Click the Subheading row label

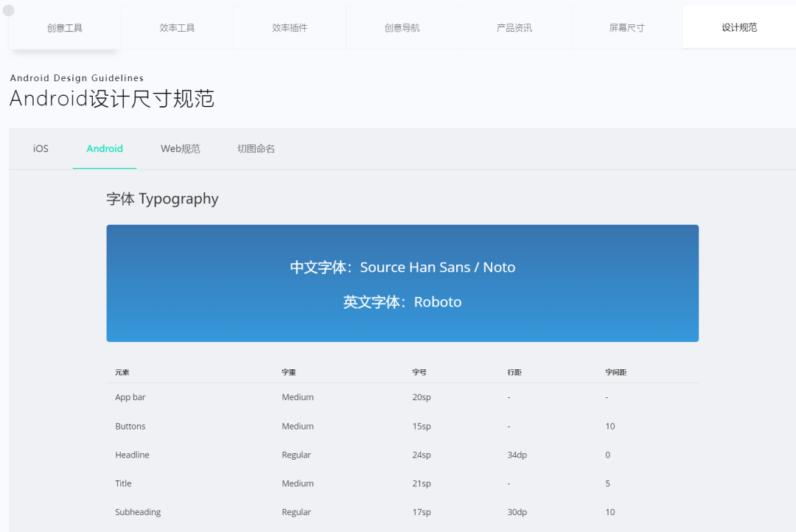pos(138,512)
